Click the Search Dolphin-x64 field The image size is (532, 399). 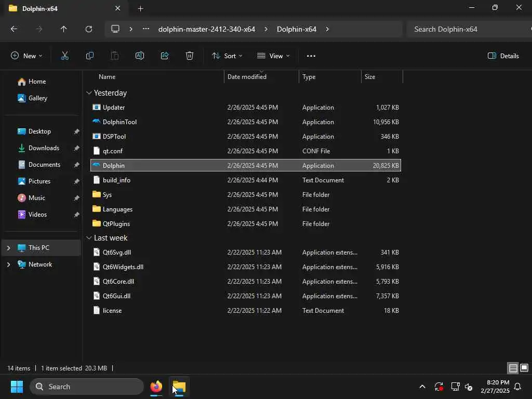click(468, 29)
